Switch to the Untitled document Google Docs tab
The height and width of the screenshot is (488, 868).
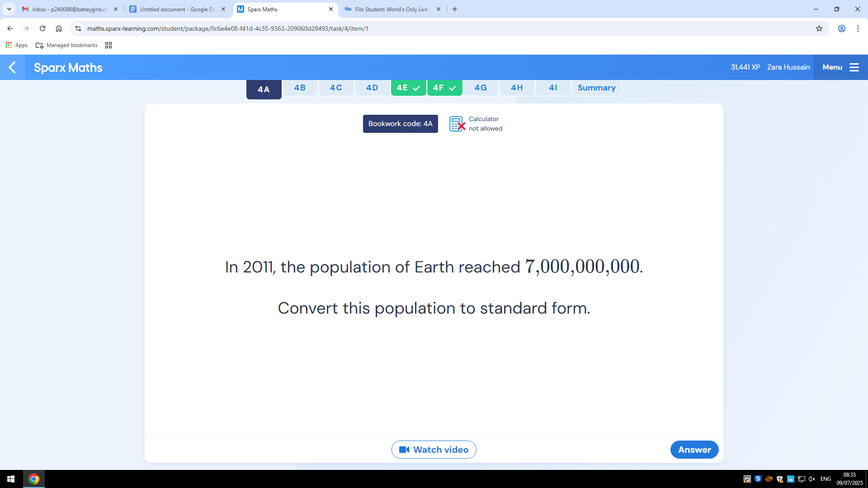177,9
